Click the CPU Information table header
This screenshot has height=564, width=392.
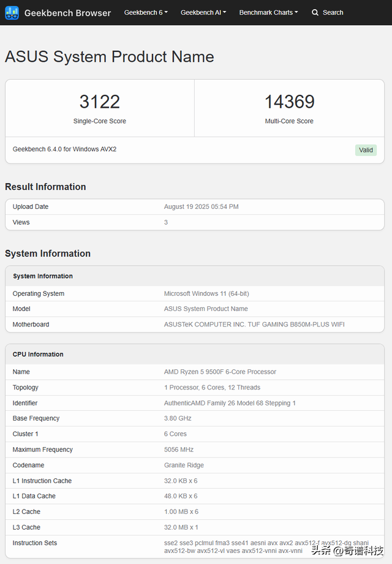(38, 355)
